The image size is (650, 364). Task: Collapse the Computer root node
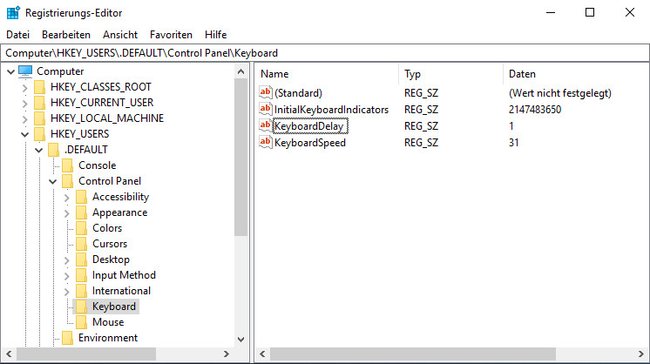pyautogui.click(x=11, y=72)
